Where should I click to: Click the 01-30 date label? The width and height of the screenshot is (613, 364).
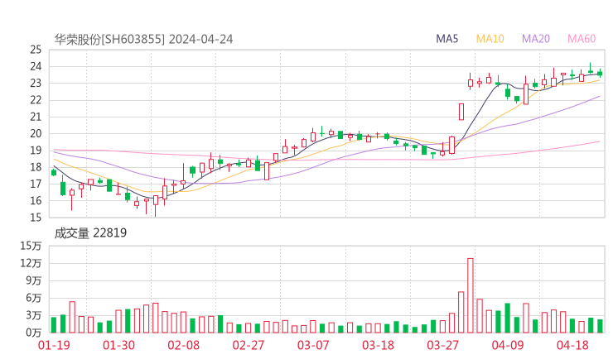click(118, 345)
